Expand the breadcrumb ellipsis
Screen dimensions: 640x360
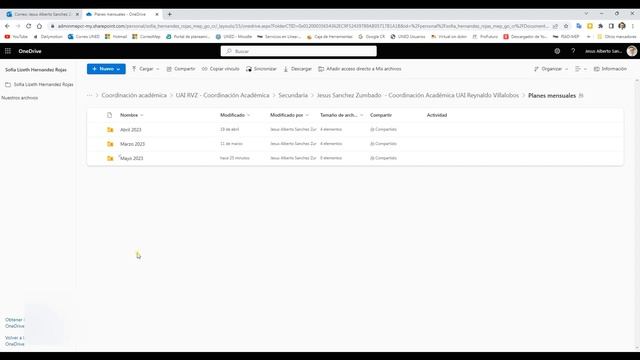89,95
